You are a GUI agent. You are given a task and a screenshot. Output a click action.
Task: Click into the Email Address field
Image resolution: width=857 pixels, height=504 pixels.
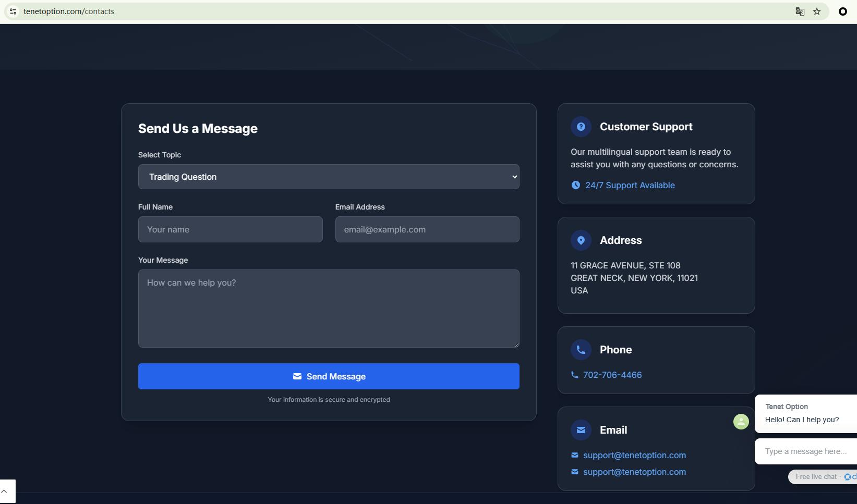point(427,229)
